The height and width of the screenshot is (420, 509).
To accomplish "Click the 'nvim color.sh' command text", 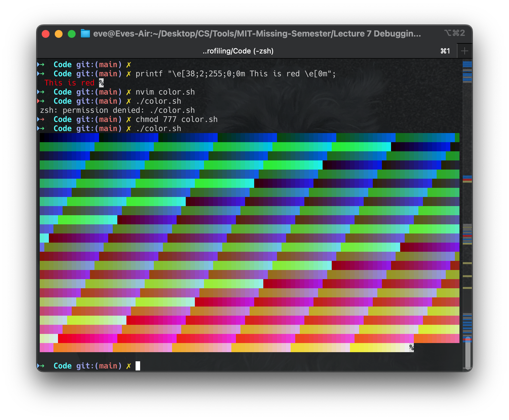I will point(166,92).
